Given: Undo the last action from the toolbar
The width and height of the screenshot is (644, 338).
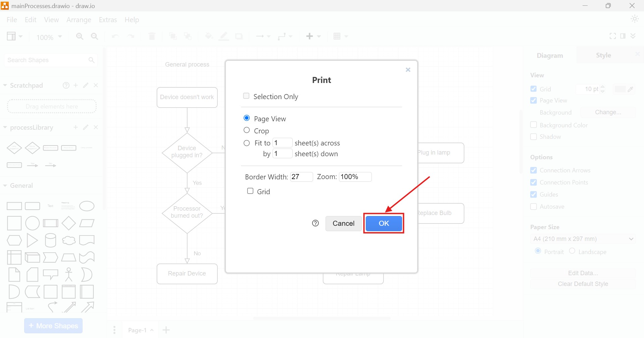Looking at the screenshot, I should tap(115, 36).
